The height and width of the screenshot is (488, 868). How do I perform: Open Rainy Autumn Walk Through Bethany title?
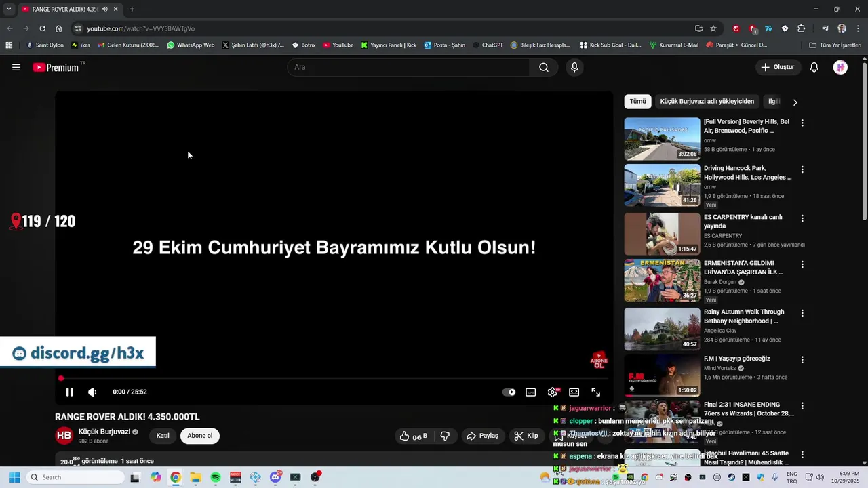[744, 317]
